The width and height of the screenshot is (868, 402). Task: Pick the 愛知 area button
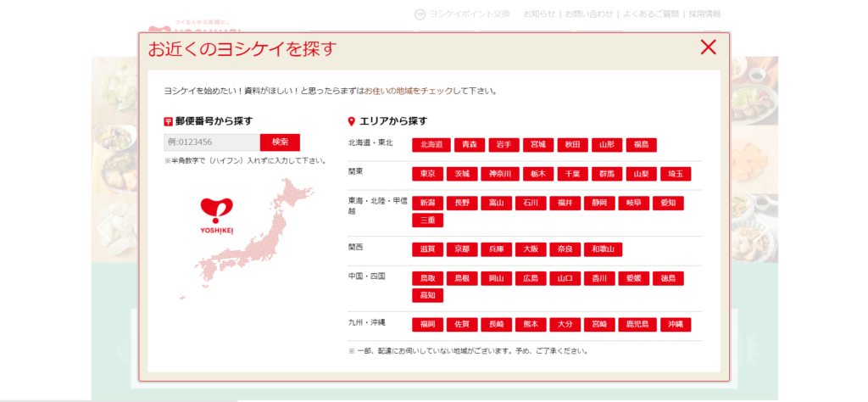tap(668, 204)
